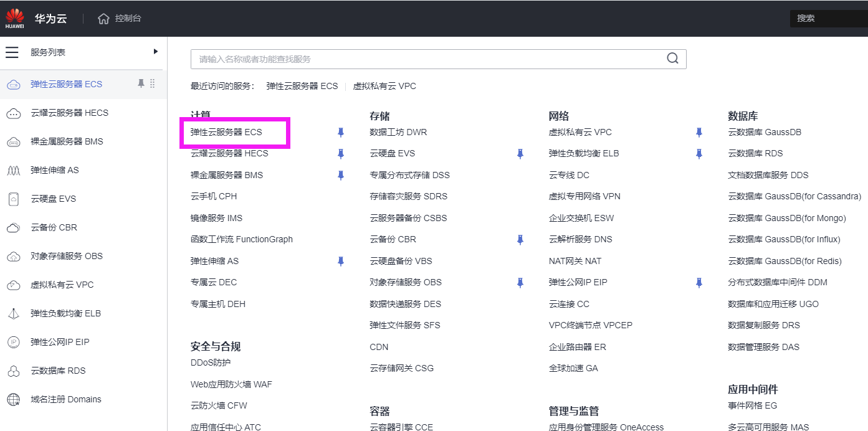This screenshot has width=868, height=431.
Task: Open 云服务器备份 CSBS service
Action: (x=408, y=218)
